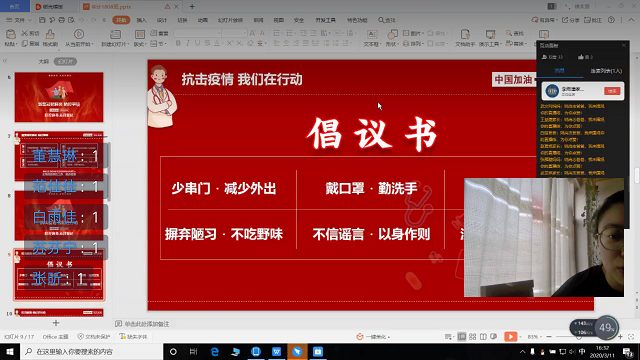Click the Redo arrow icon
The width and height of the screenshot is (640, 360).
93,20
